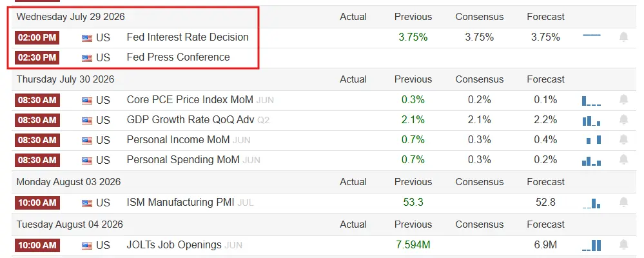
Task: Open mini chart for Fed Interest Rate Decision
Action: [591, 35]
